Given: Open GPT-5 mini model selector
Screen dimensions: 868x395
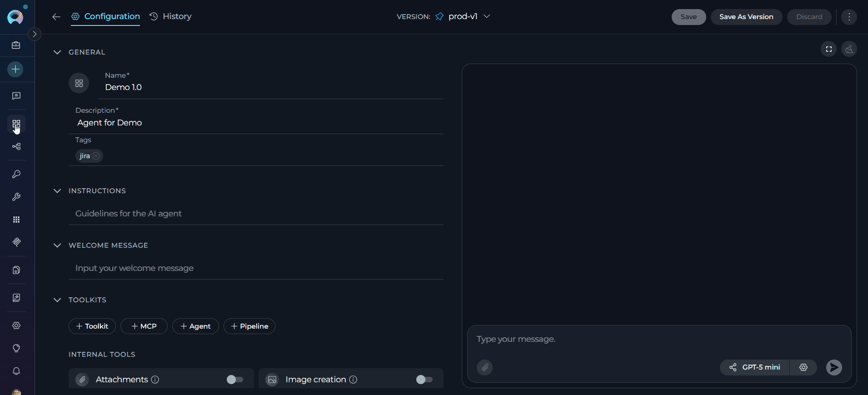Looking at the screenshot, I should coord(755,367).
